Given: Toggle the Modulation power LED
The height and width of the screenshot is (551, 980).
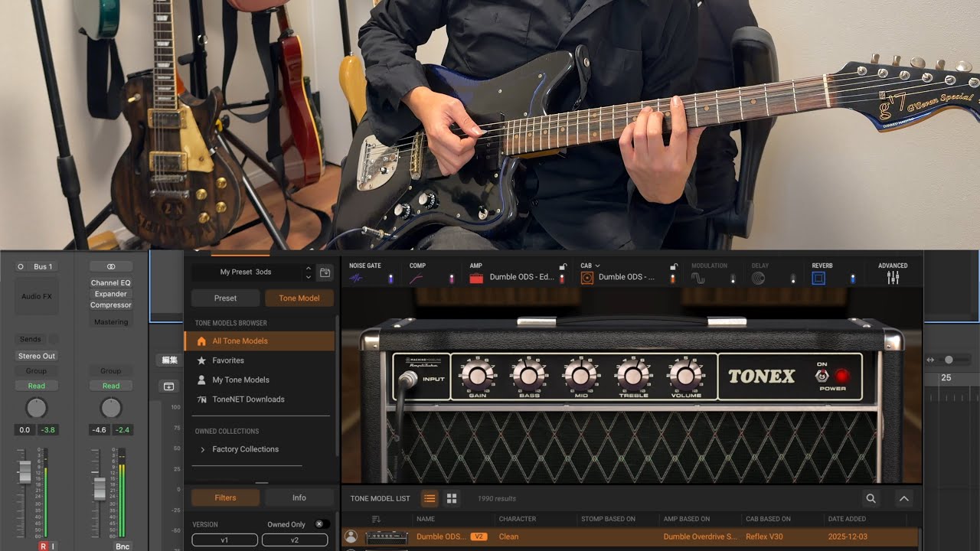Looking at the screenshot, I should pyautogui.click(x=733, y=279).
